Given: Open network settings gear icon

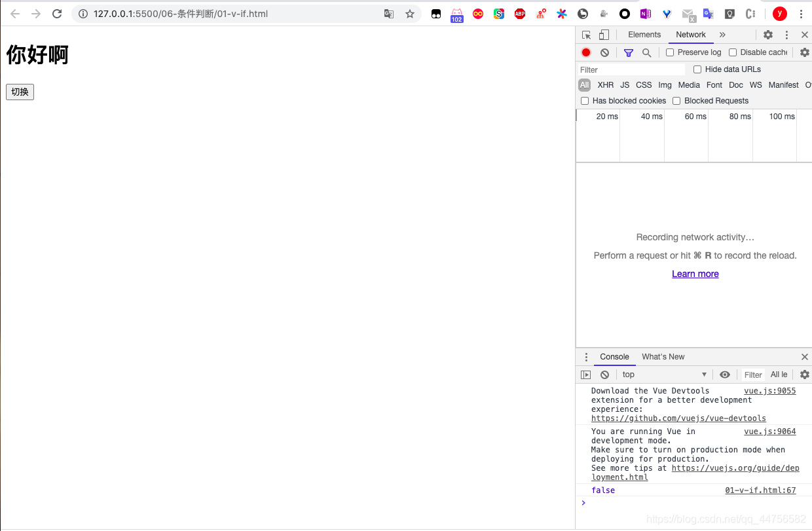Looking at the screenshot, I should click(805, 52).
